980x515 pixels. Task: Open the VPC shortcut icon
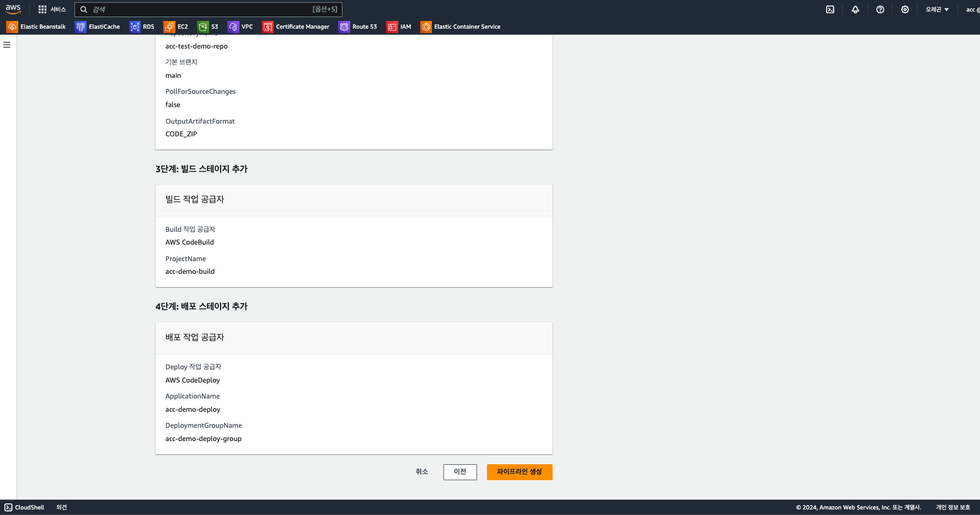[233, 26]
